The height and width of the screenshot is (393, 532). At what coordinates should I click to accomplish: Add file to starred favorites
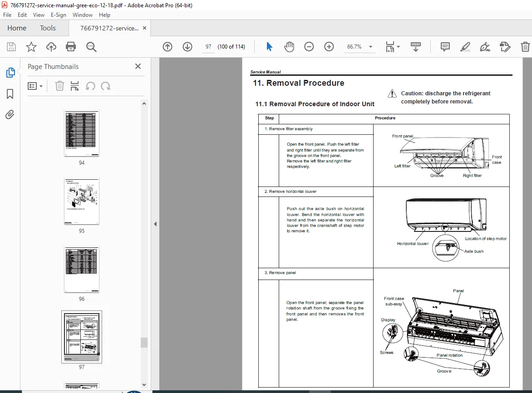31,47
